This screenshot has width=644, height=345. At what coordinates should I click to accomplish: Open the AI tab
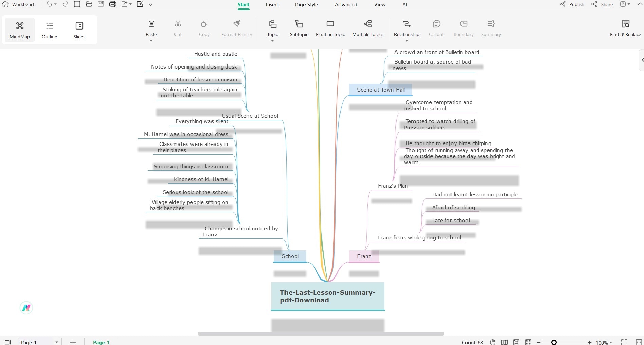(x=405, y=5)
